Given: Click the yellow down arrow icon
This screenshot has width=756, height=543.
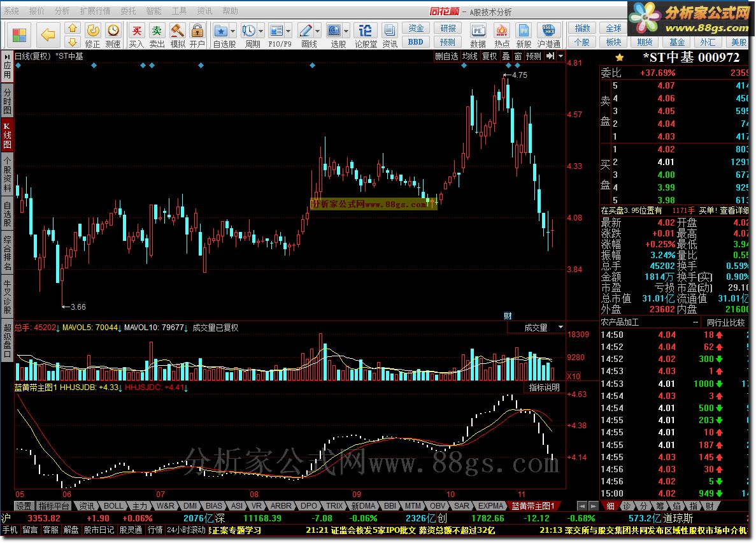Looking at the screenshot, I should click(x=73, y=42).
